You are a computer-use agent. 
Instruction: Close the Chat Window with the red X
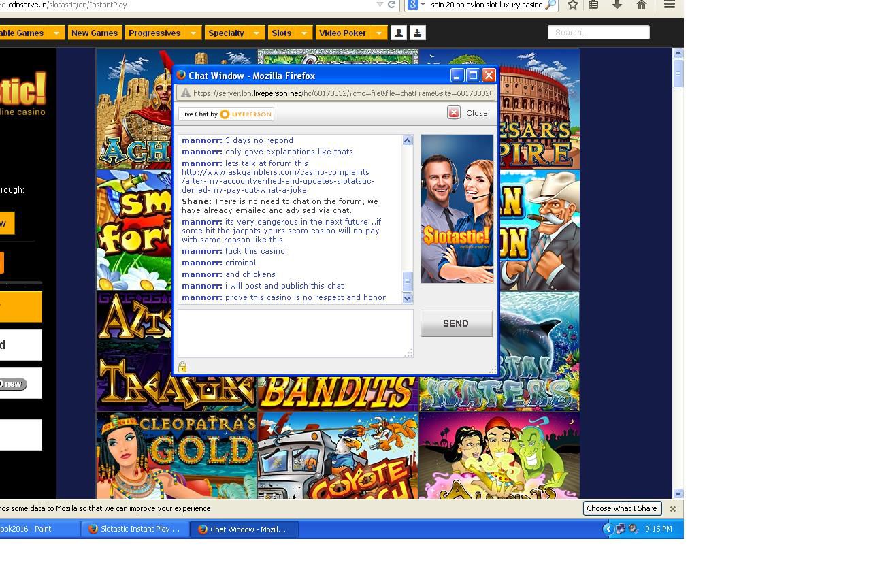489,76
